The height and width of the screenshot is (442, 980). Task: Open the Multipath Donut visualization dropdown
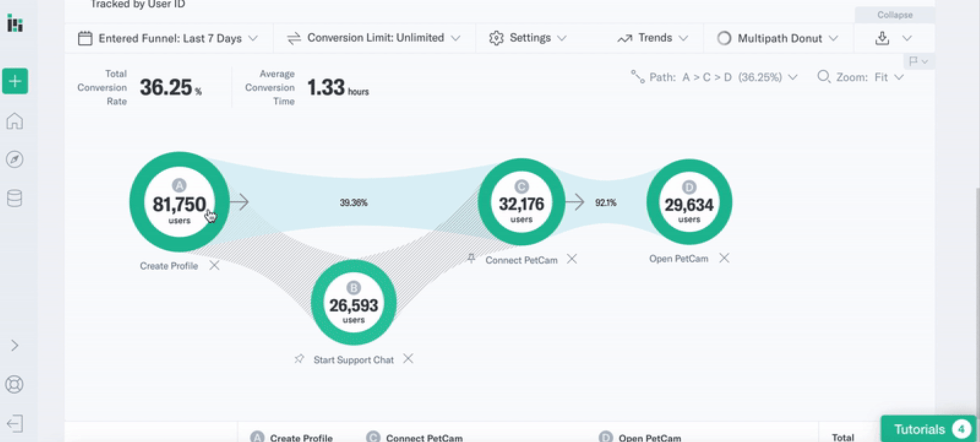pyautogui.click(x=778, y=38)
